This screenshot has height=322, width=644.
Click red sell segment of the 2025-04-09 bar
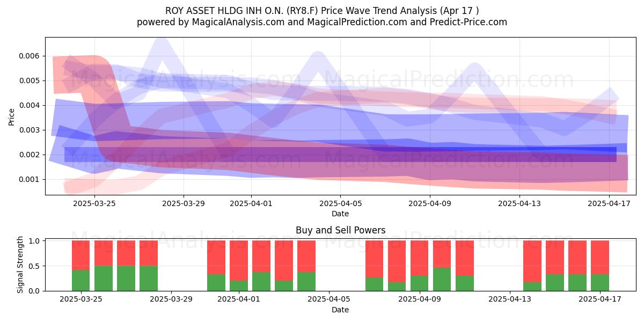[x=420, y=258]
